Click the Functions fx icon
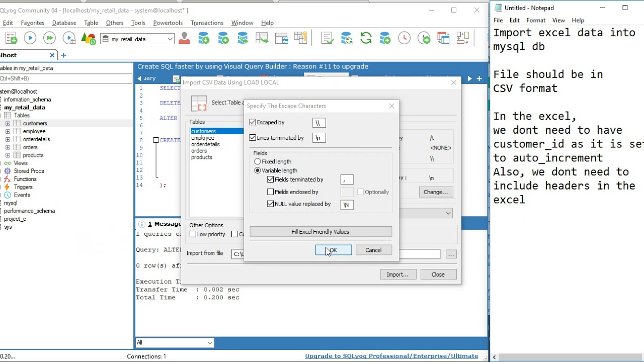 [x=8, y=179]
